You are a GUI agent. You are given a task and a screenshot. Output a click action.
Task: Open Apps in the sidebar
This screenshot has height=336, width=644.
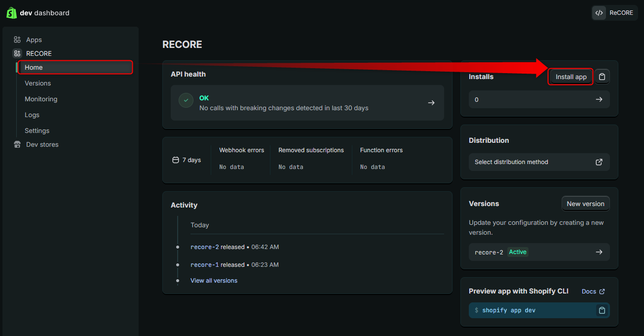pyautogui.click(x=34, y=40)
